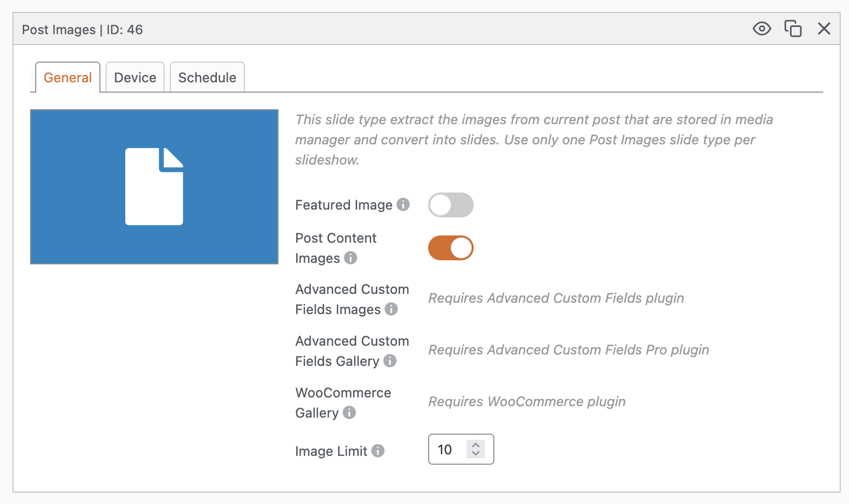Open the info tooltip for Featured Image
The width and height of the screenshot is (849, 504).
(403, 205)
